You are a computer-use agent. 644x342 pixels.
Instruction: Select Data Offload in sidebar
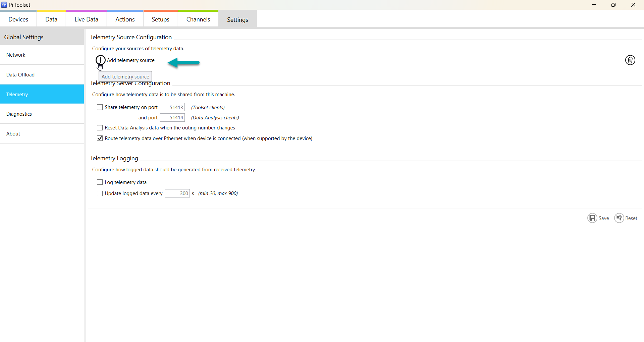[42, 75]
